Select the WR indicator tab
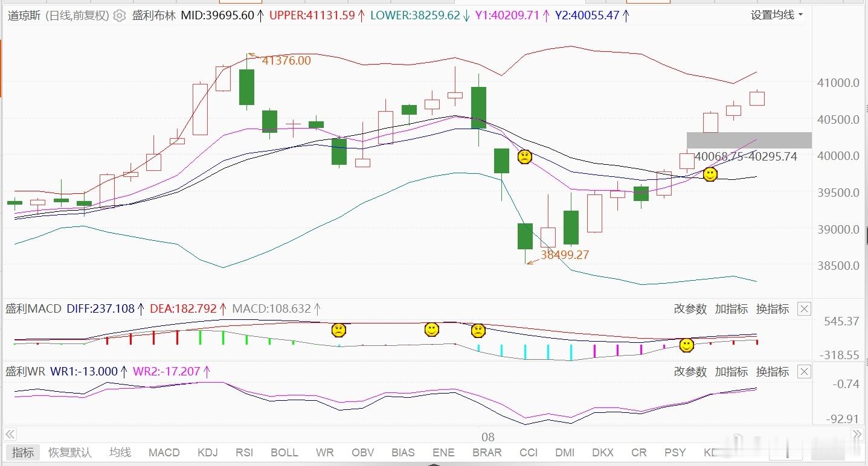Image resolution: width=868 pixels, height=466 pixels. (x=324, y=452)
